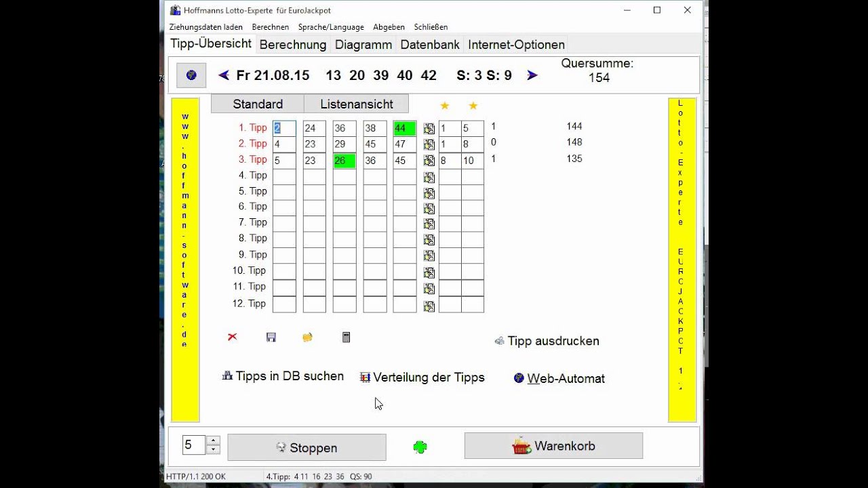
Task: Switch to the Internet-Optionen tab
Action: (x=516, y=45)
